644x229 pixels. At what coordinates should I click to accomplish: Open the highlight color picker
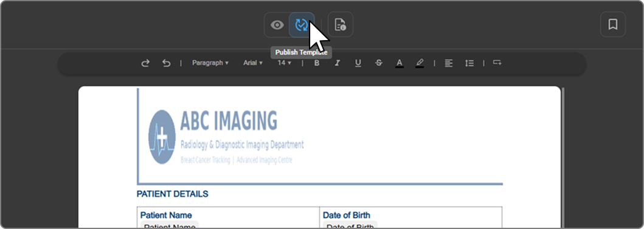tap(420, 63)
